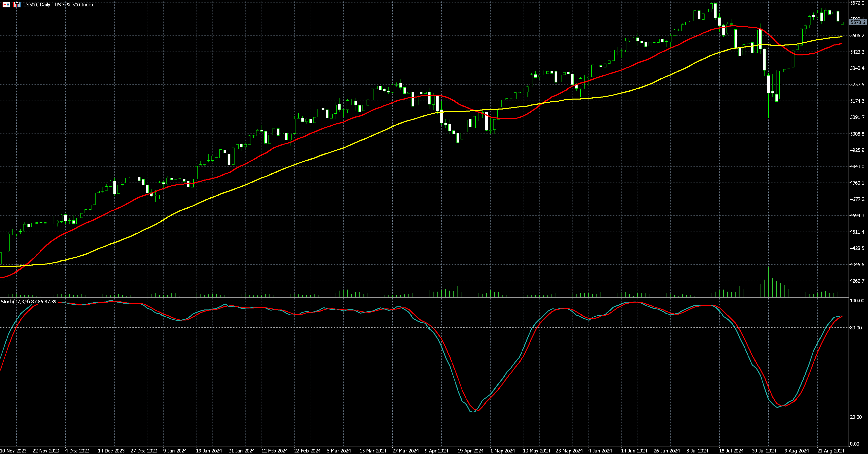Click the 0.00 stochastic scale label
Viewport: 868px width, 454px height.
pyautogui.click(x=854, y=444)
